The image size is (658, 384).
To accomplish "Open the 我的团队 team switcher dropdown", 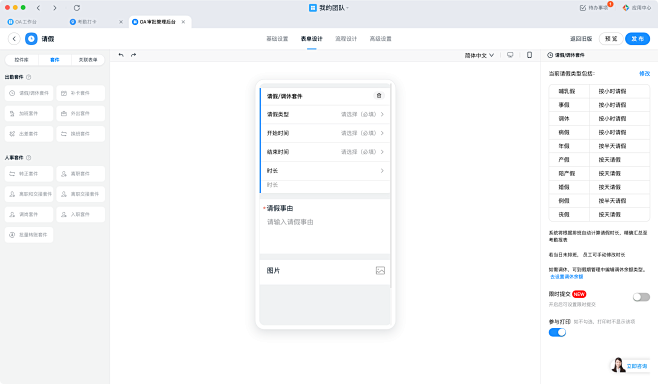I will click(329, 8).
